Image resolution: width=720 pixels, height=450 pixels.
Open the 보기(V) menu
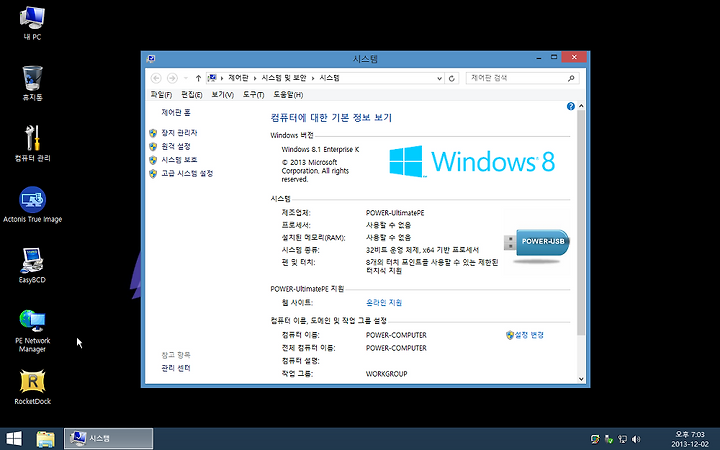tap(222, 95)
